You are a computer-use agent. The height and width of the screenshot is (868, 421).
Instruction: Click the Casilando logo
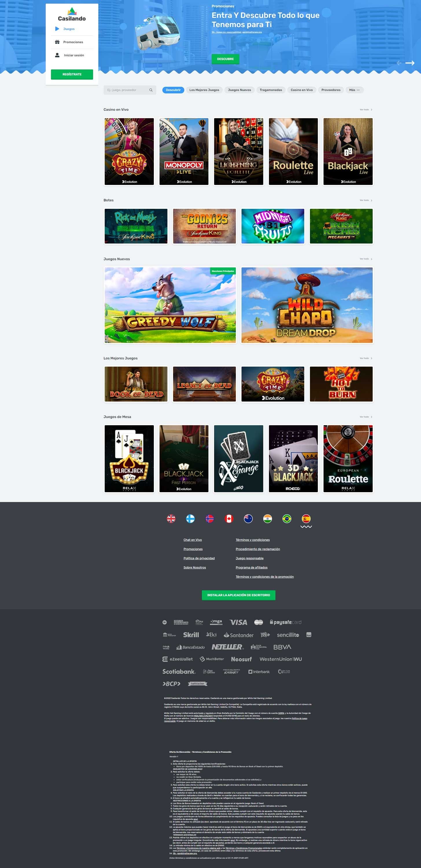tap(72, 15)
